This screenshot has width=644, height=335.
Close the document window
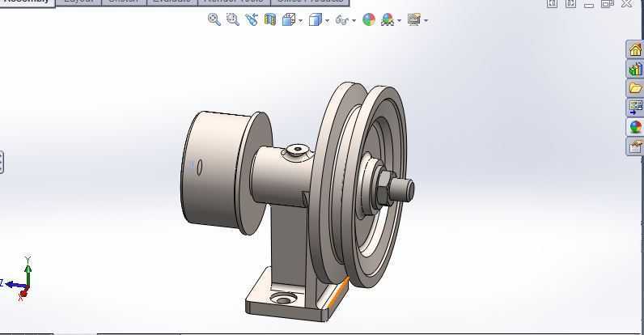(x=627, y=4)
